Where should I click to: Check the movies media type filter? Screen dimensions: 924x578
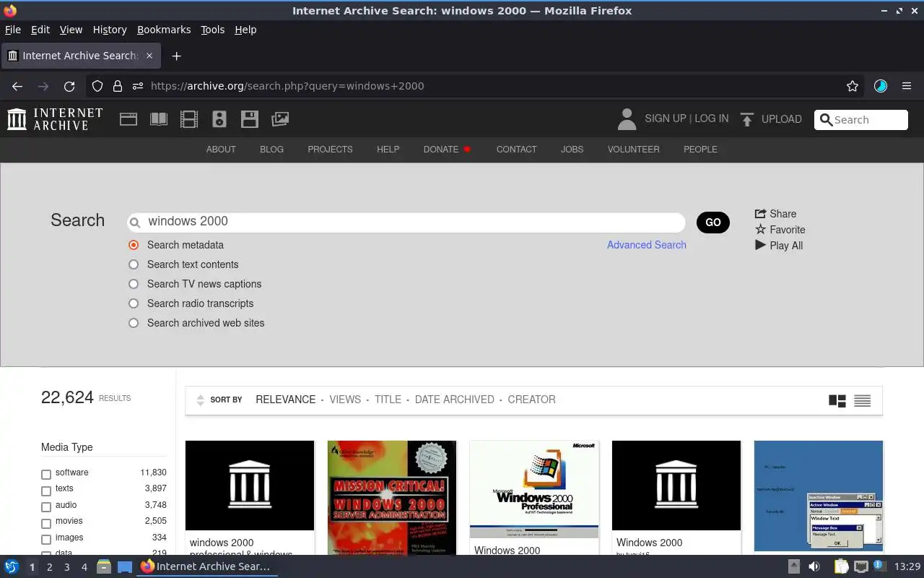click(46, 523)
